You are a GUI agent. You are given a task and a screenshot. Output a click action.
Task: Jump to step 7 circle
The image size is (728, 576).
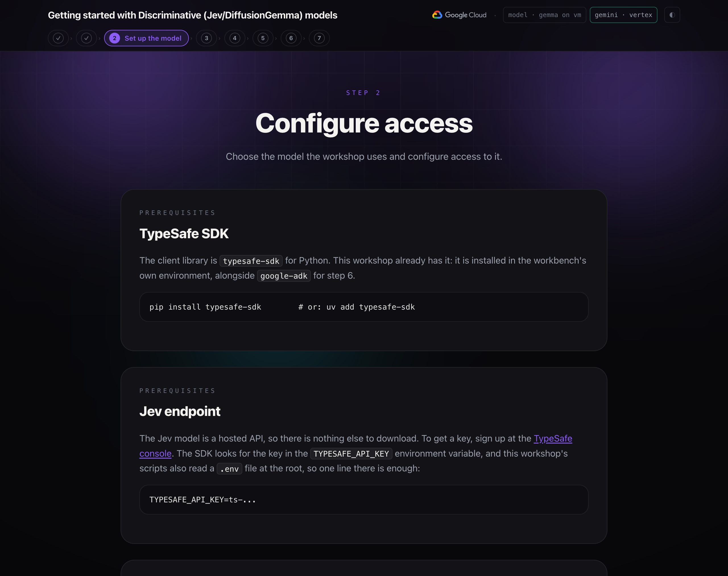[x=319, y=38]
